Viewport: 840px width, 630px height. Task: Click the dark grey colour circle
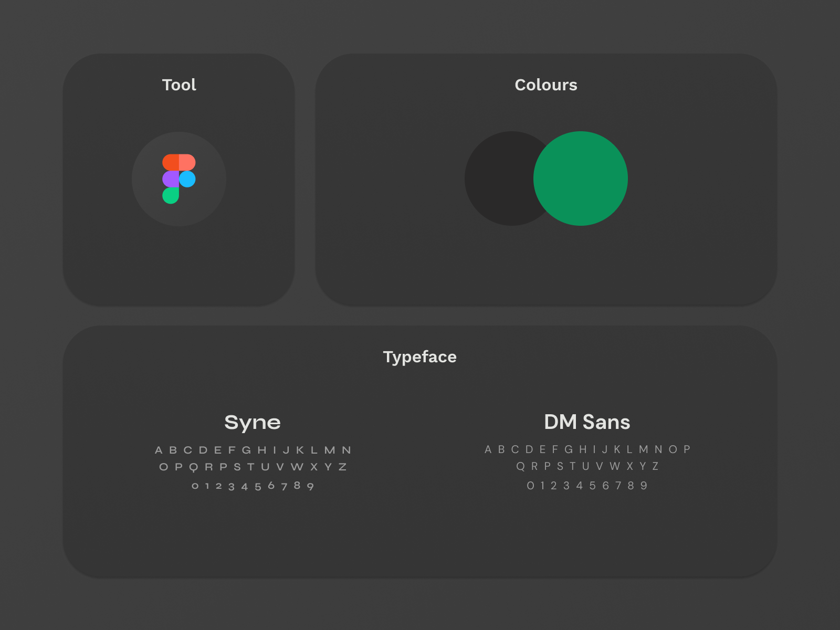point(499,178)
